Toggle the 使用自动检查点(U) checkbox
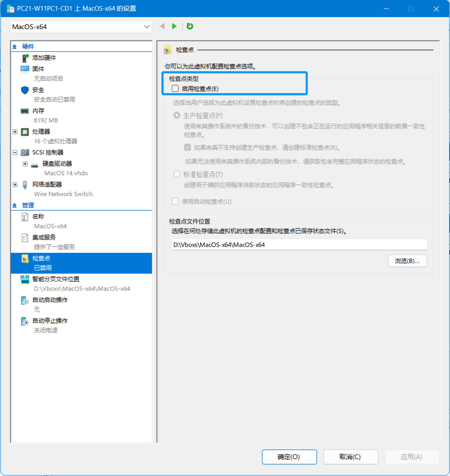 pos(175,201)
